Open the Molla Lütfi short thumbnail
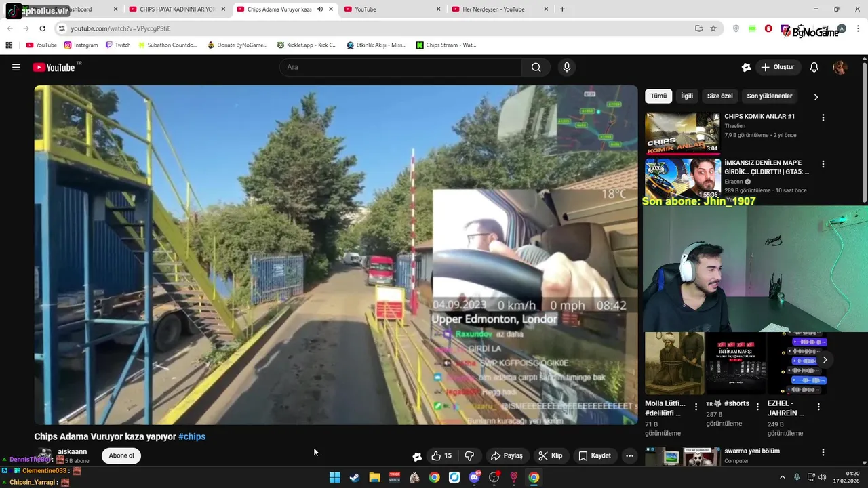Screen dimensions: 868x488 tap(674, 363)
